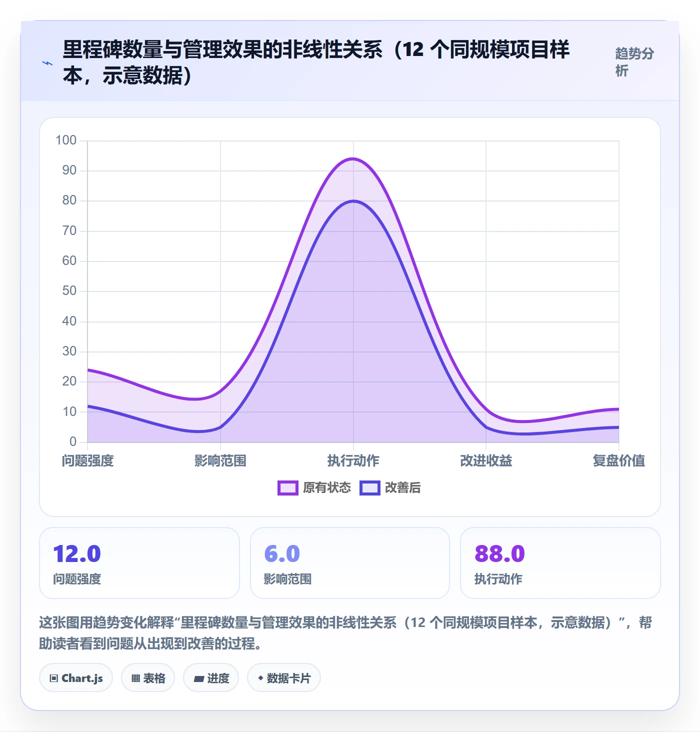Click the 50 y-axis value

[x=69, y=291]
